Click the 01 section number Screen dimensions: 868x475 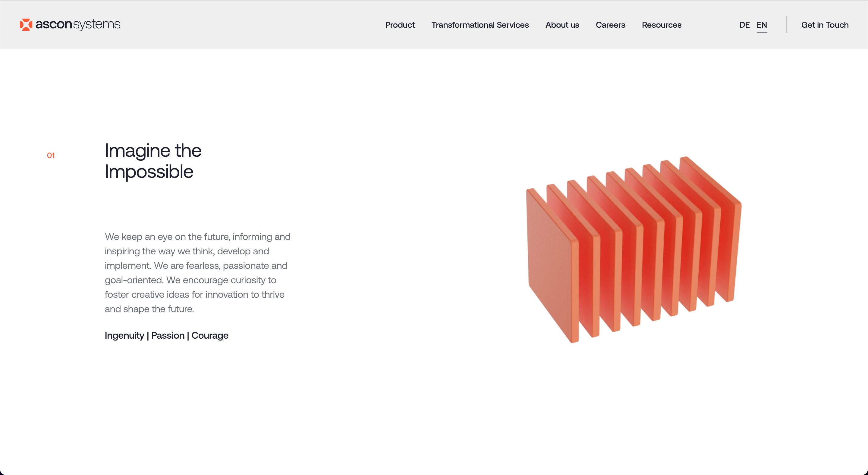51,156
